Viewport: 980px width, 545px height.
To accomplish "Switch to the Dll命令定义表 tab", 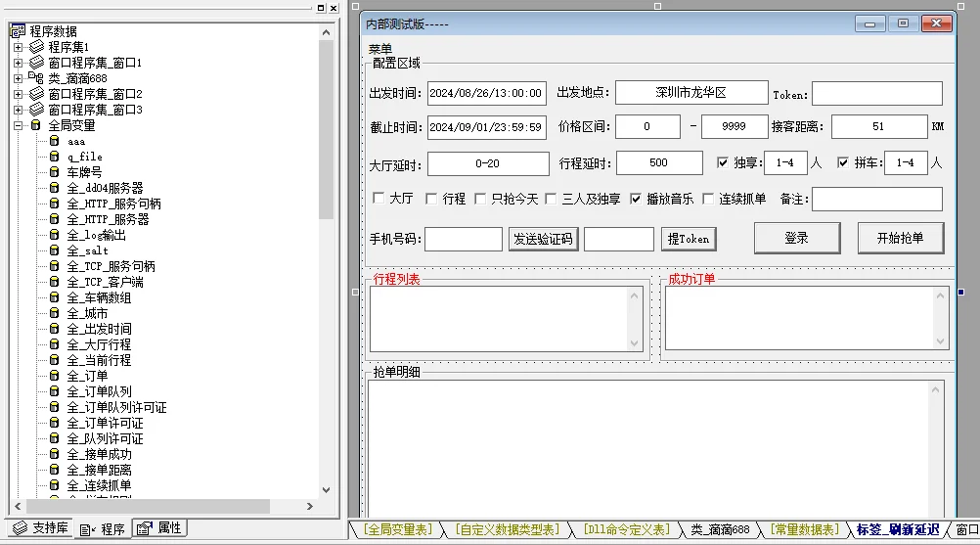I will (627, 529).
